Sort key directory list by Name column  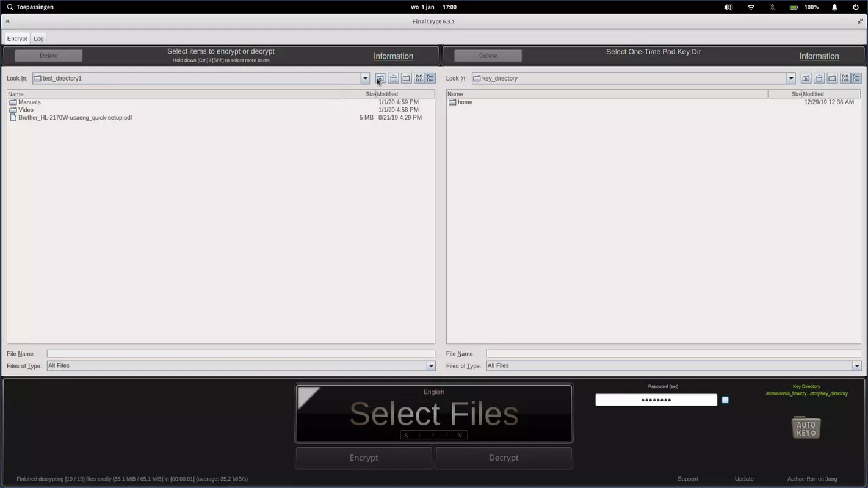point(607,94)
